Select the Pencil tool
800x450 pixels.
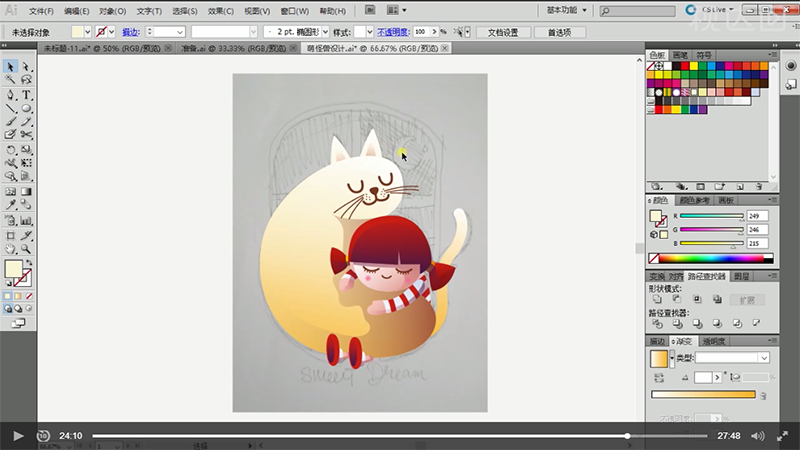pyautogui.click(x=26, y=121)
